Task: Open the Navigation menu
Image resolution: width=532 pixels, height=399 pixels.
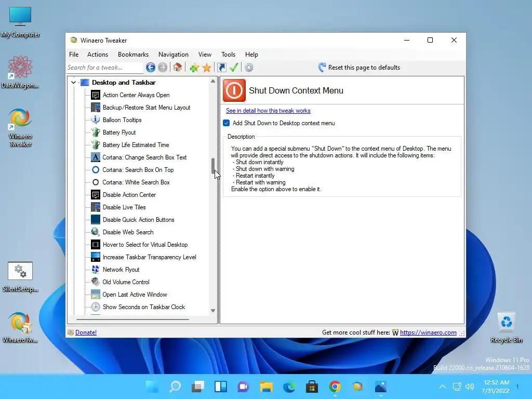Action: [174, 55]
